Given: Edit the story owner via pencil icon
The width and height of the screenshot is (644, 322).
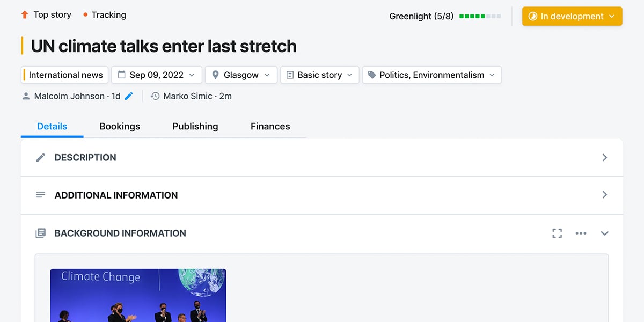Looking at the screenshot, I should tap(129, 96).
